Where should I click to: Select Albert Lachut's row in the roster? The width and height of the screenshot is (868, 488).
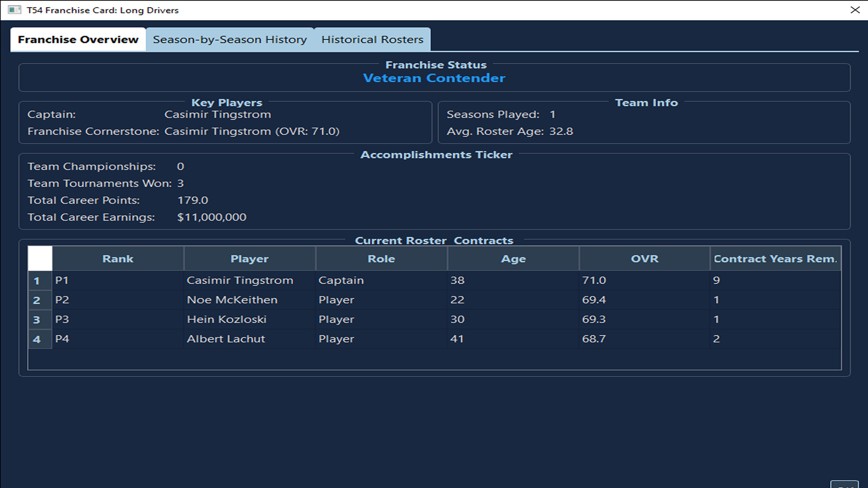point(226,338)
